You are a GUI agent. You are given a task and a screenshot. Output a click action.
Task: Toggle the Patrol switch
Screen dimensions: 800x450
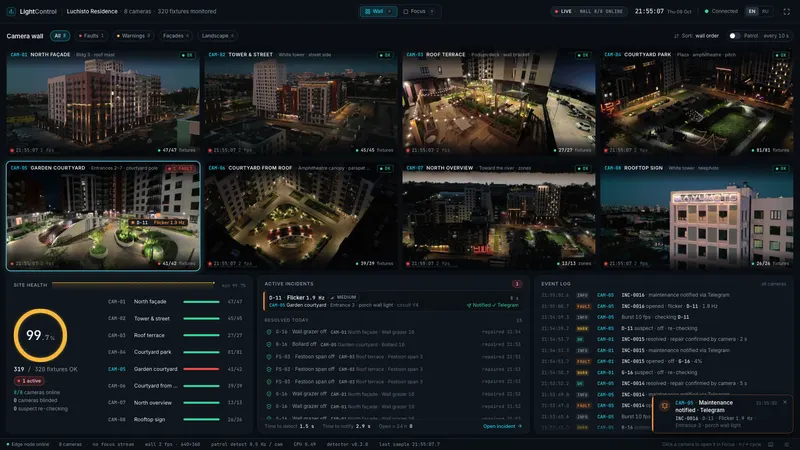pos(734,36)
